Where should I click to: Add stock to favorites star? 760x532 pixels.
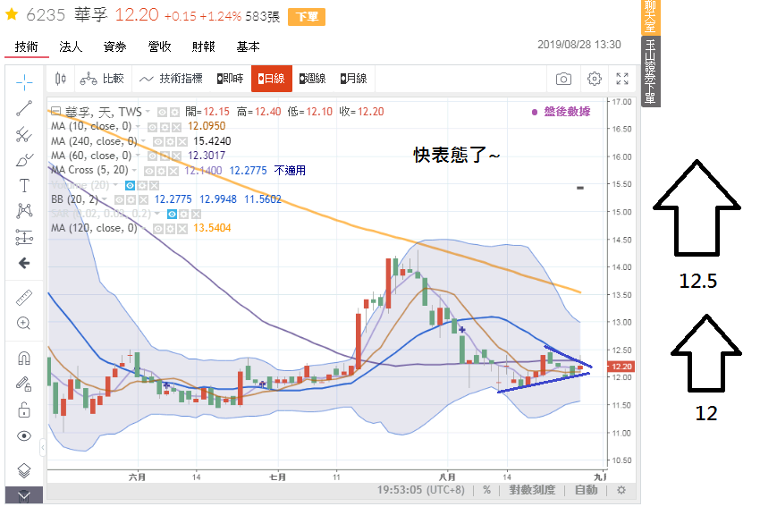point(13,15)
